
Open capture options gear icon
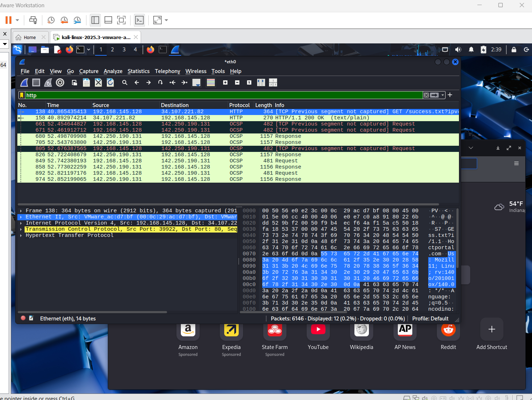coord(60,83)
